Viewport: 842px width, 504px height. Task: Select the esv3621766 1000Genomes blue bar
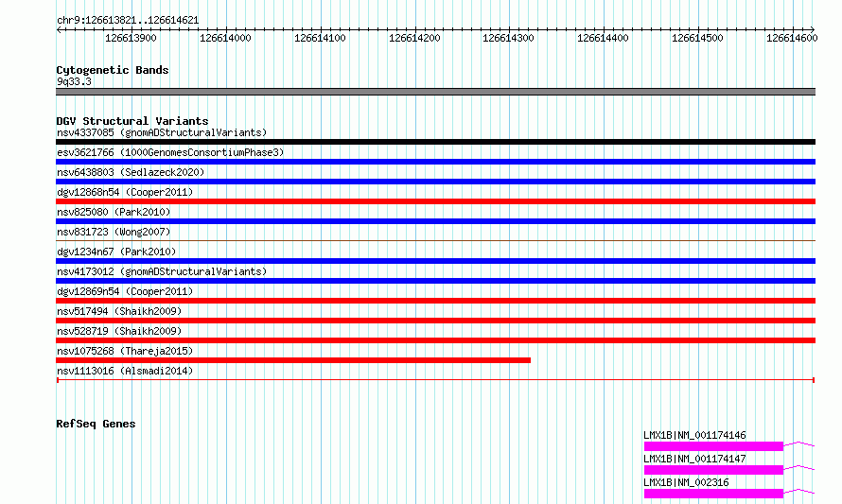435,162
